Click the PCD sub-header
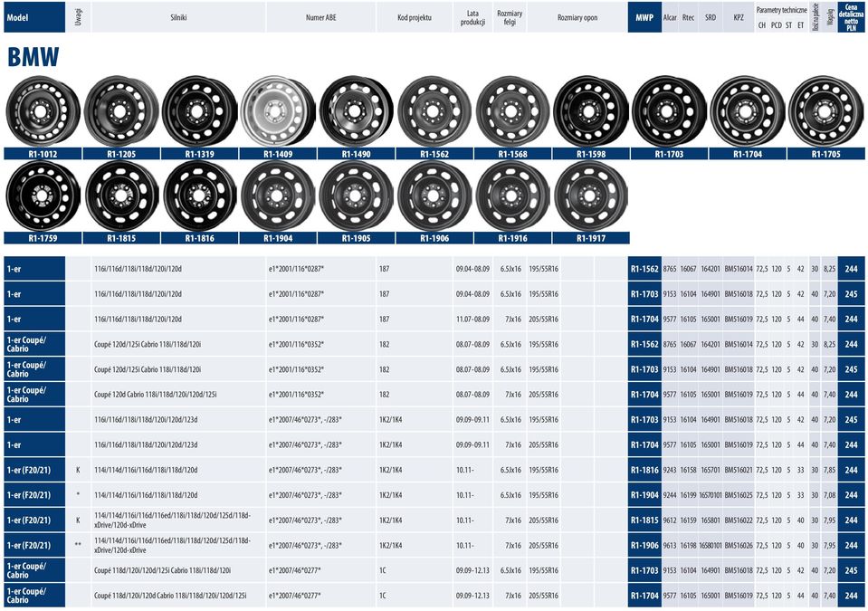868x611 pixels. tap(776, 25)
